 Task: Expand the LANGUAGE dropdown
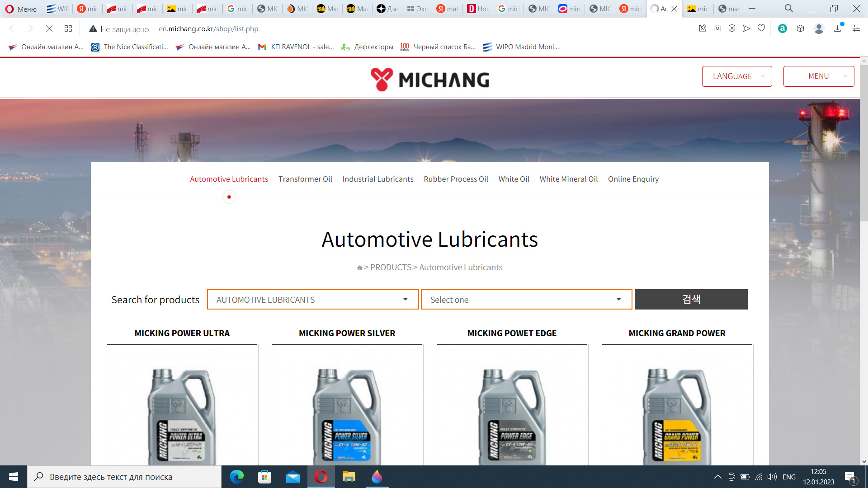click(736, 76)
